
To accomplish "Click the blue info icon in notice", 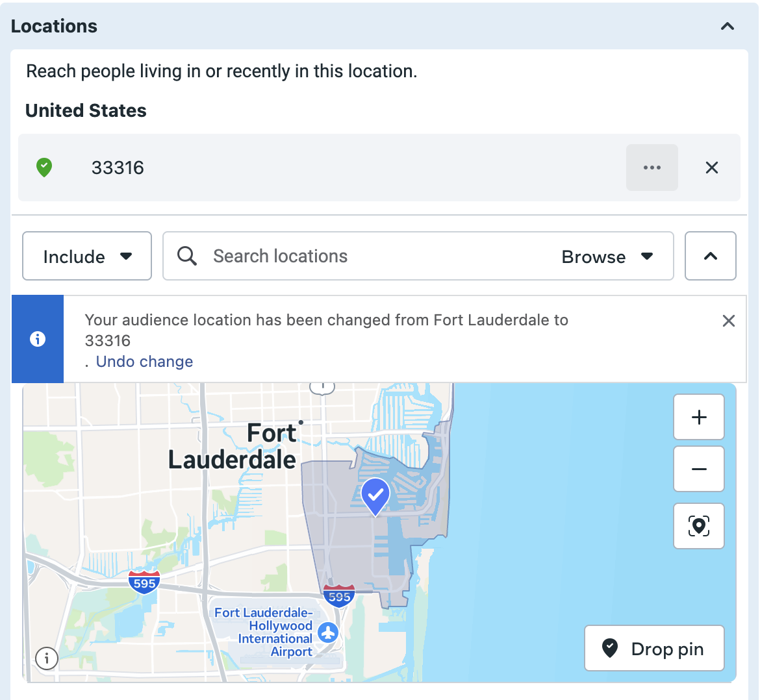I will pos(38,339).
